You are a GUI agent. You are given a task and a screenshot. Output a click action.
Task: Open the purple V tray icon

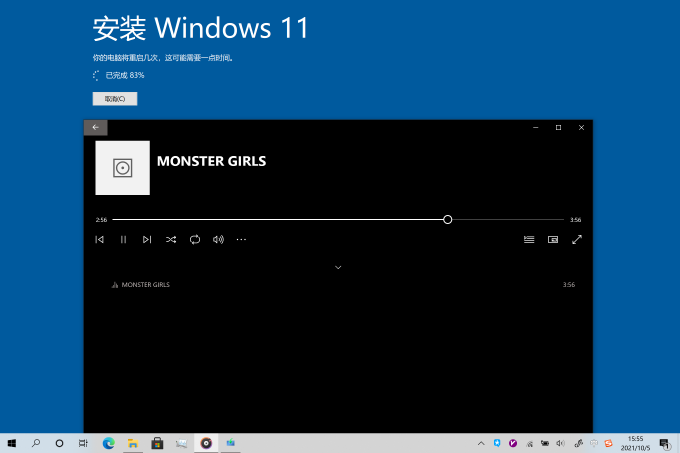513,443
